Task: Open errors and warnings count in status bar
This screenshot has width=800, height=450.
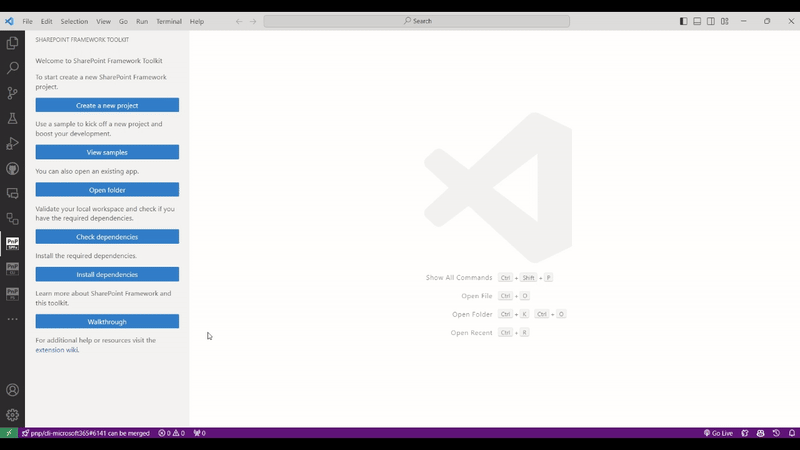Action: pos(171,433)
